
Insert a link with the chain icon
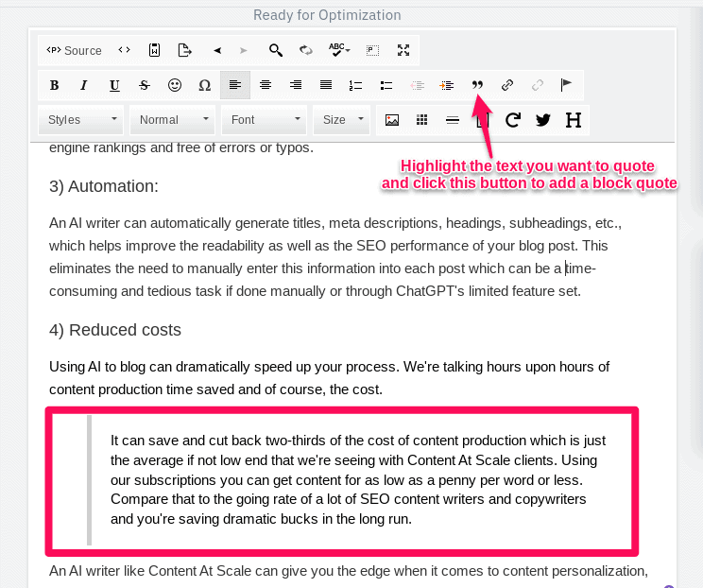pos(507,85)
